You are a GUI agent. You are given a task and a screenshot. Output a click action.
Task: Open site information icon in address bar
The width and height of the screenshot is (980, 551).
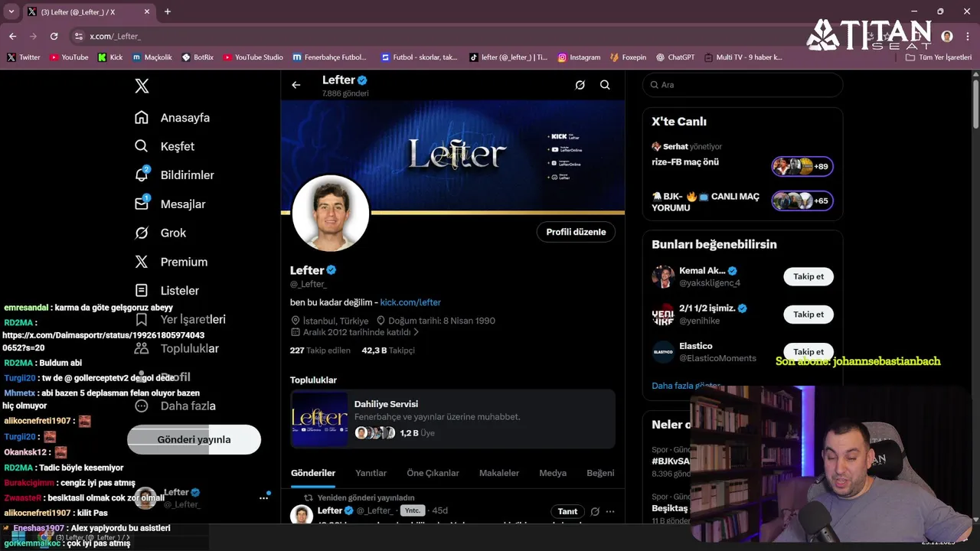tap(78, 36)
